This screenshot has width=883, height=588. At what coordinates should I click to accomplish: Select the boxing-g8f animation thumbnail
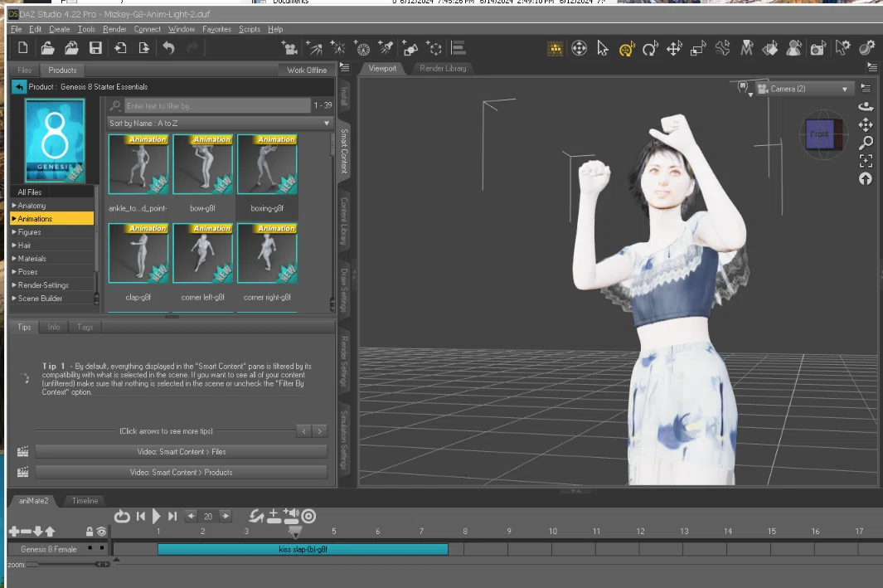pyautogui.click(x=268, y=164)
